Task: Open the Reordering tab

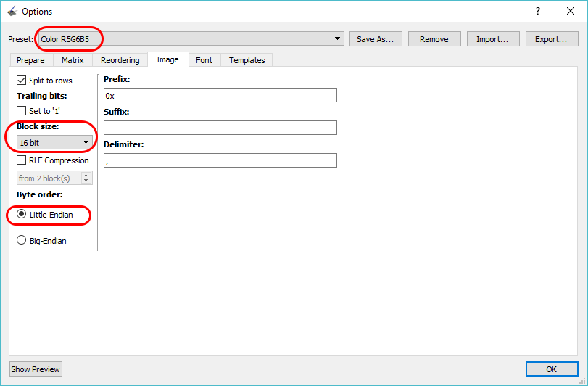Action: click(120, 60)
